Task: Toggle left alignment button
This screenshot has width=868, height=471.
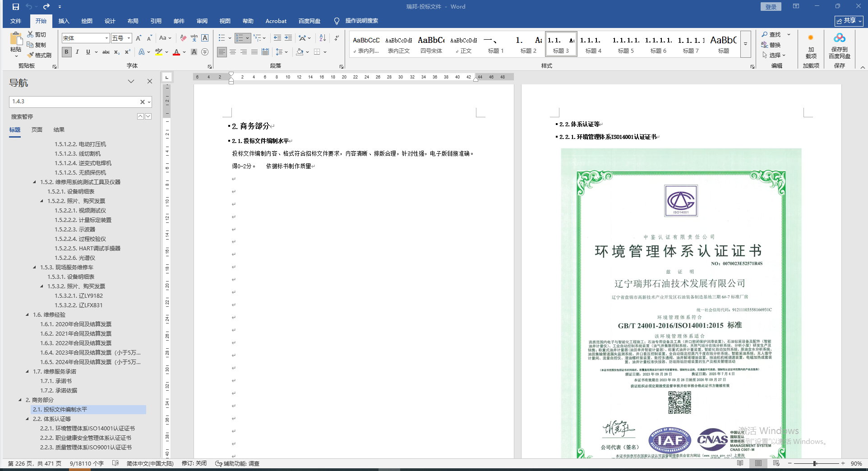Action: 222,52
